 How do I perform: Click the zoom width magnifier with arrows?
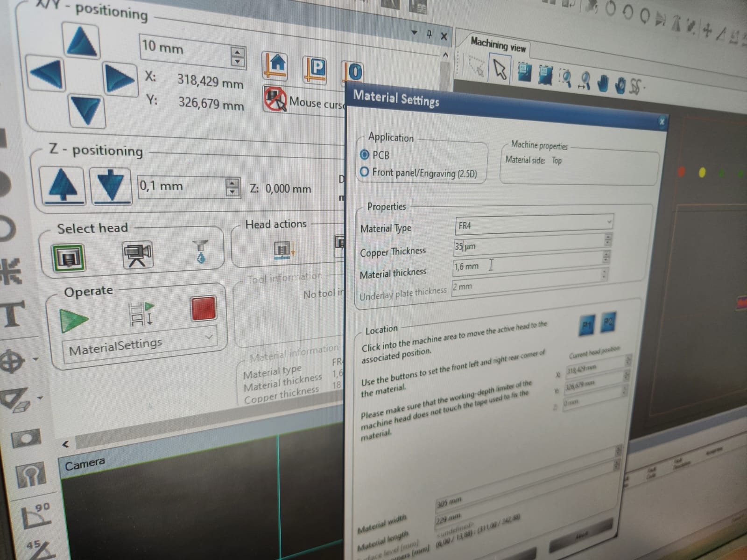[585, 81]
